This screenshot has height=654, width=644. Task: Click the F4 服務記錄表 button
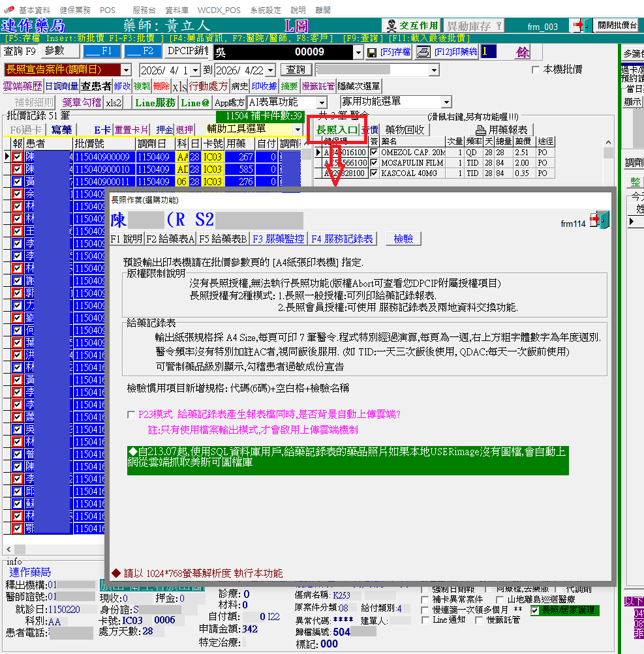(x=343, y=239)
